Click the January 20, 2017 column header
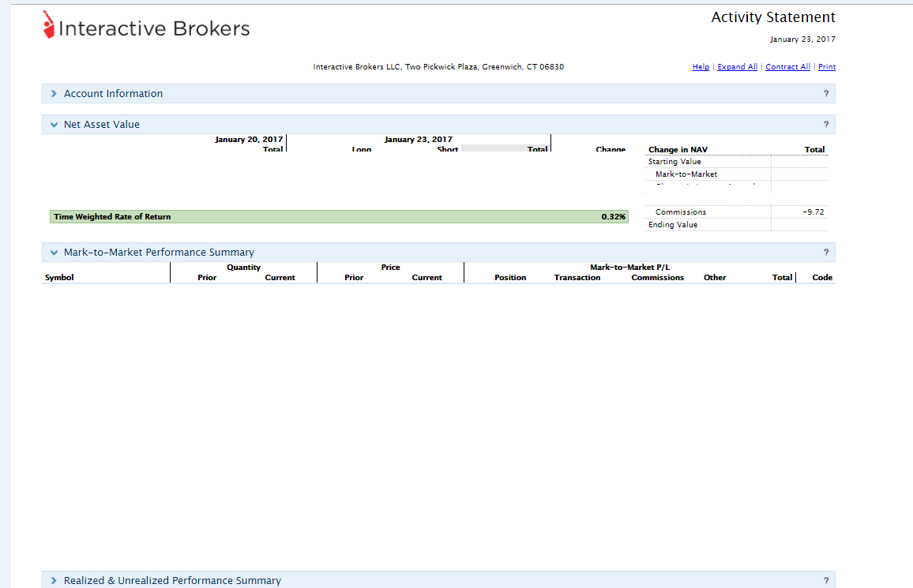913x588 pixels. [249, 140]
